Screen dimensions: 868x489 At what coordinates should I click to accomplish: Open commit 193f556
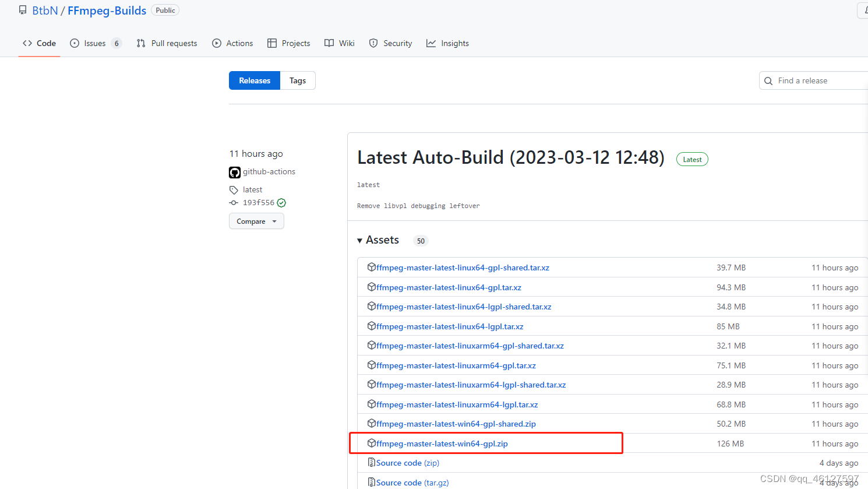[259, 203]
